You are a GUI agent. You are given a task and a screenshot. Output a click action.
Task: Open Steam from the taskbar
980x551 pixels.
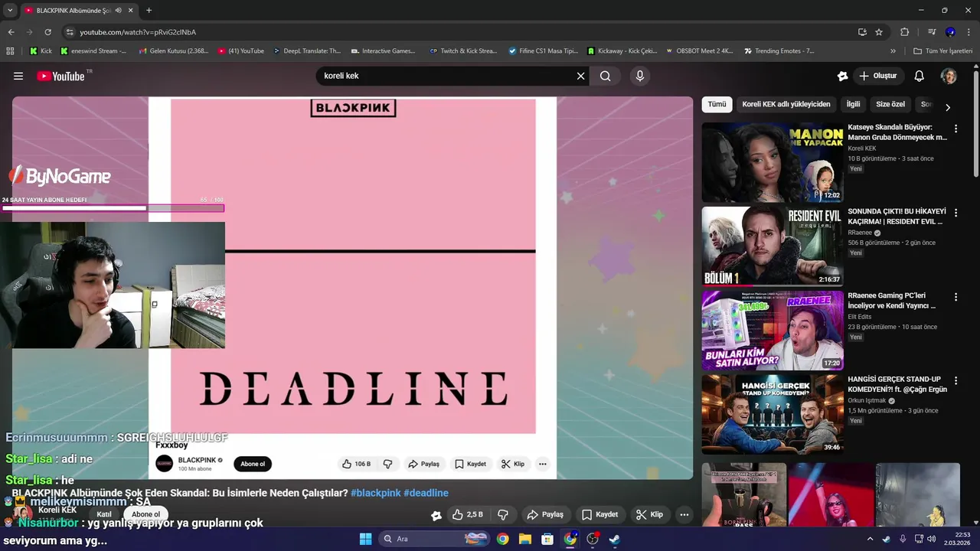[615, 539]
